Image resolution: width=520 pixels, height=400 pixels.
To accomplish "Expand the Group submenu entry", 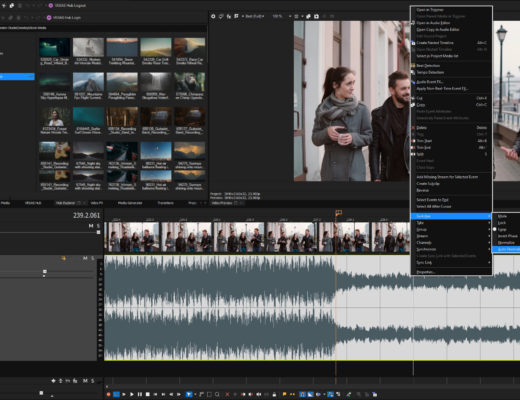I will (451, 229).
